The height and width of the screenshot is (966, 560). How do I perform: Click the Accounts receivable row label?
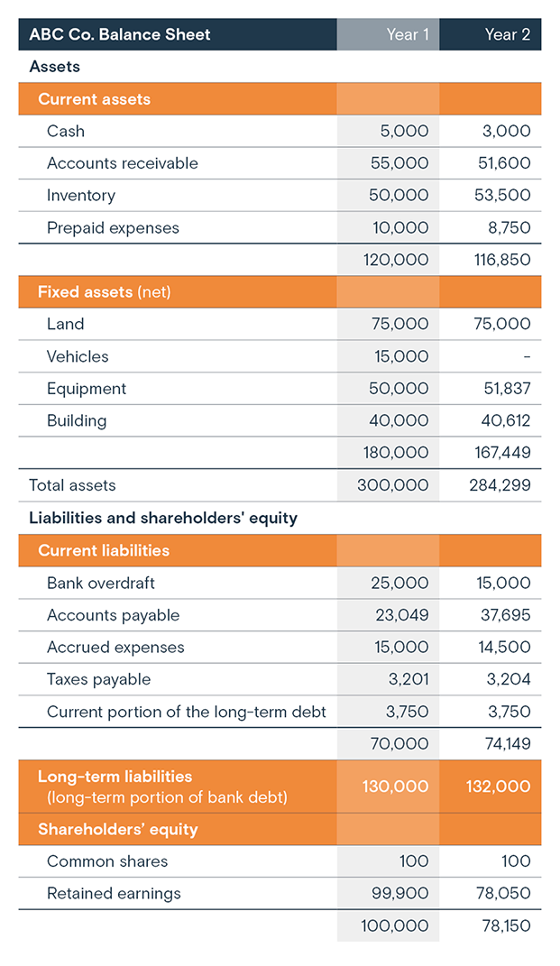coord(123,163)
